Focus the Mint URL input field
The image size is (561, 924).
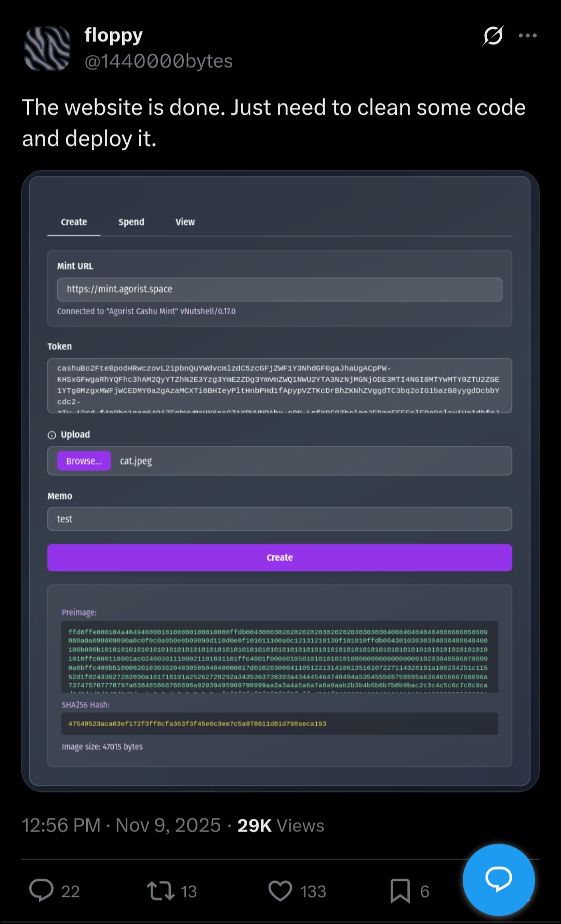(x=279, y=289)
